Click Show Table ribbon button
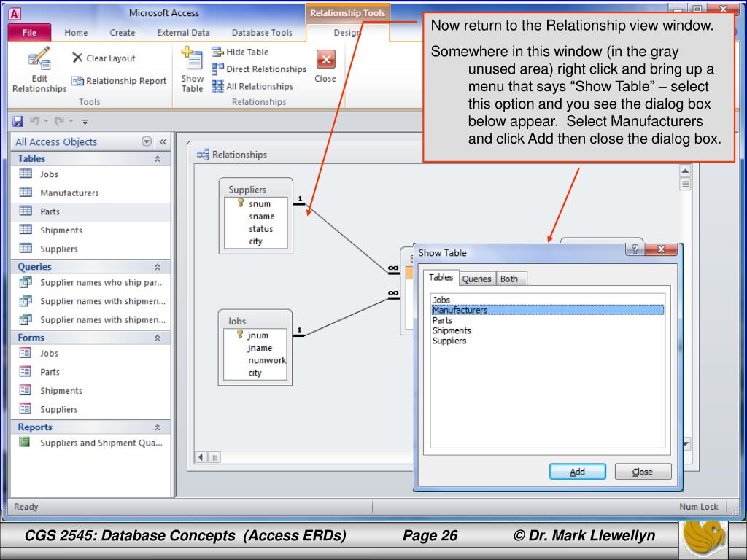This screenshot has height=560, width=747. [193, 69]
